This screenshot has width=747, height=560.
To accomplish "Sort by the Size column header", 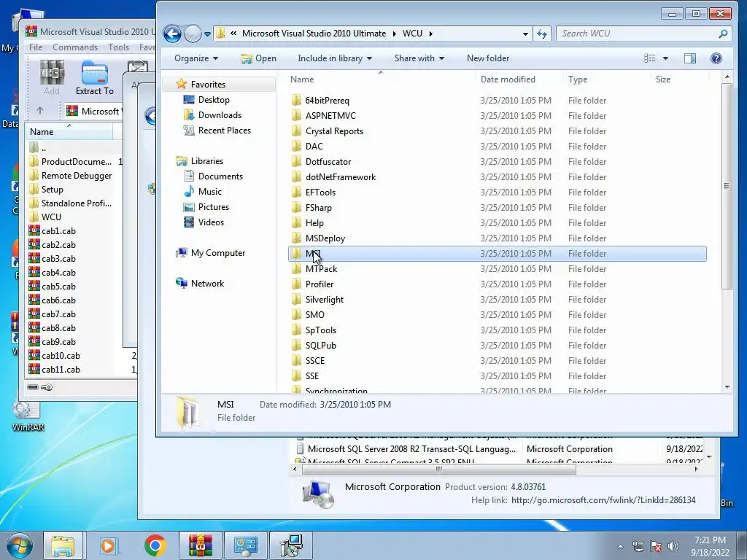I will coord(679,79).
